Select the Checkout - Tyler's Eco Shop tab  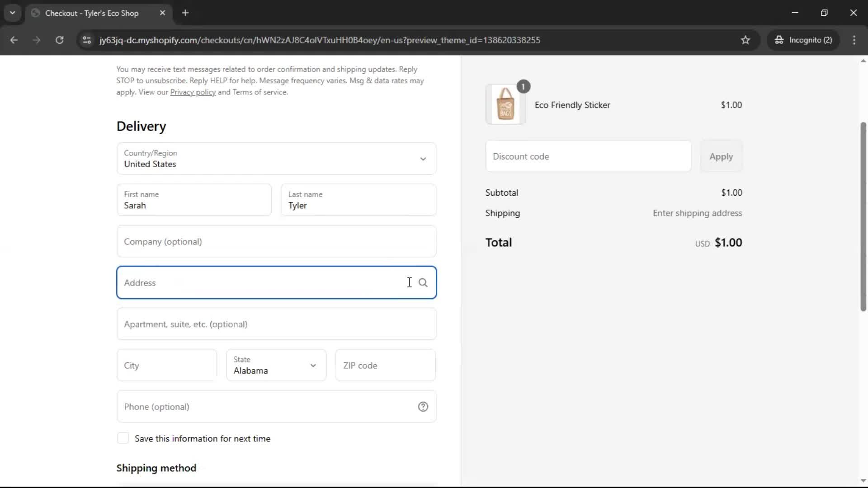(90, 13)
